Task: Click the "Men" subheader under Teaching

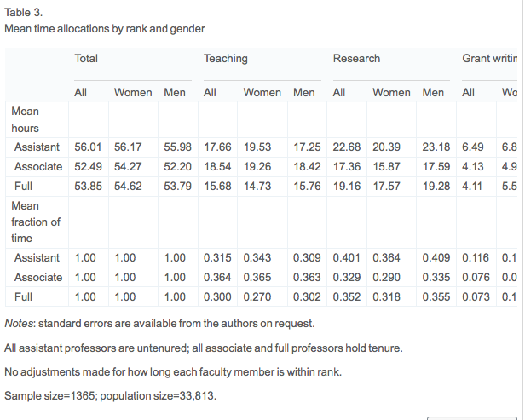Action: [303, 92]
